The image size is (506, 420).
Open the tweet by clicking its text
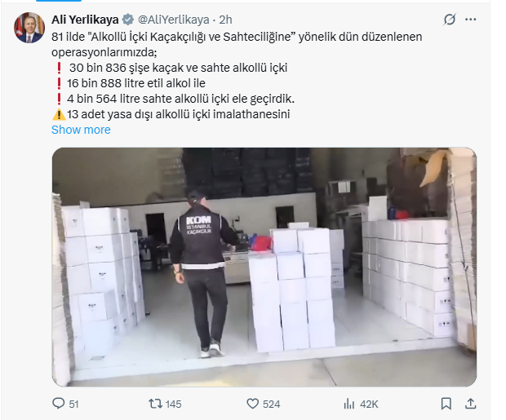(237, 76)
